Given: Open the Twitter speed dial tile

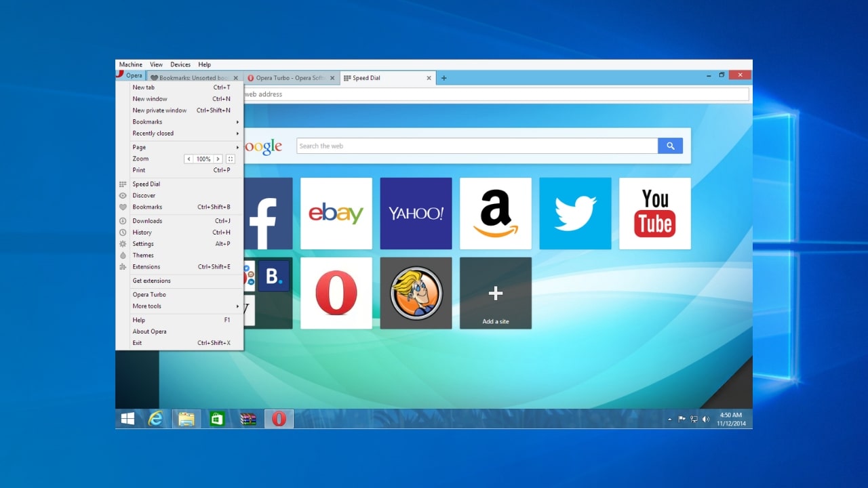Looking at the screenshot, I should (x=575, y=213).
